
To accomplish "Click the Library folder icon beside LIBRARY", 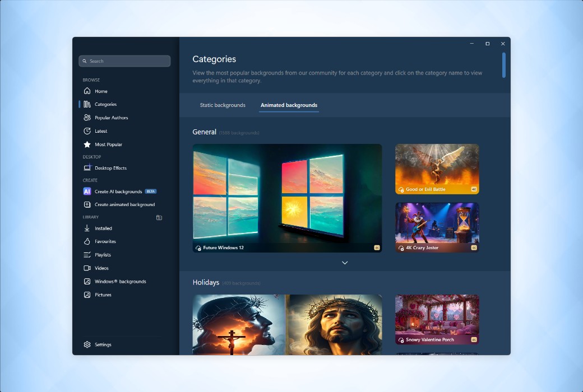I will pyautogui.click(x=159, y=217).
